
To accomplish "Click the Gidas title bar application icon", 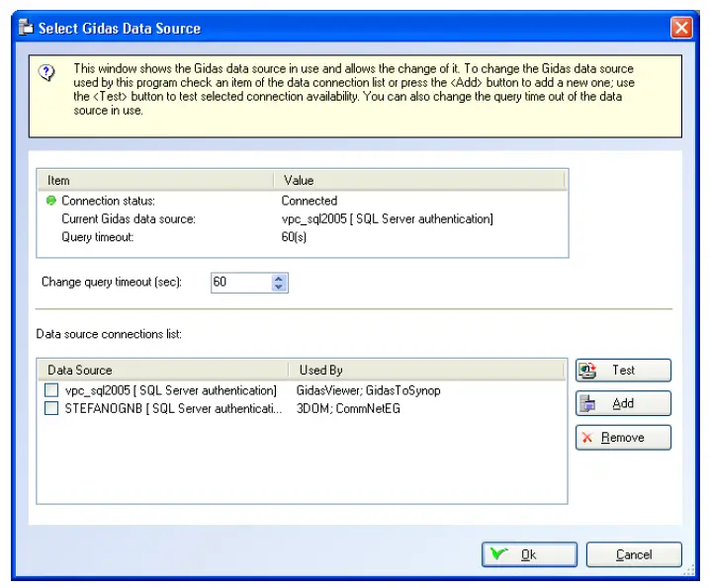I will coord(26,28).
